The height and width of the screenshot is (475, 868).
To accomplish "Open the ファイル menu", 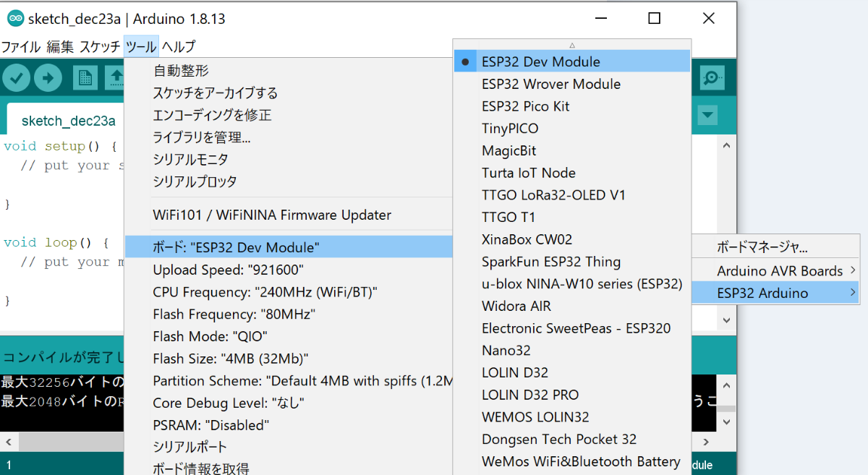I will [x=21, y=47].
